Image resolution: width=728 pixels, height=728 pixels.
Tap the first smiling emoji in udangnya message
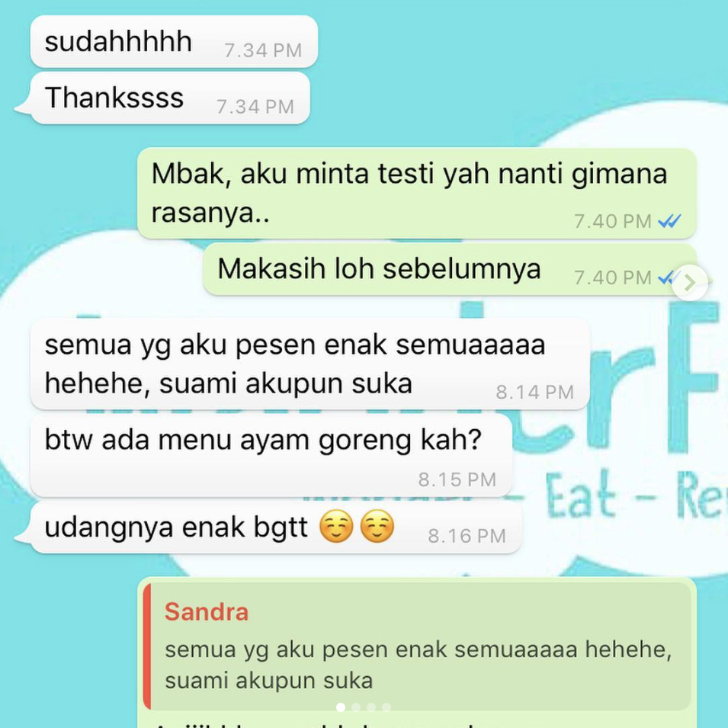(x=337, y=527)
